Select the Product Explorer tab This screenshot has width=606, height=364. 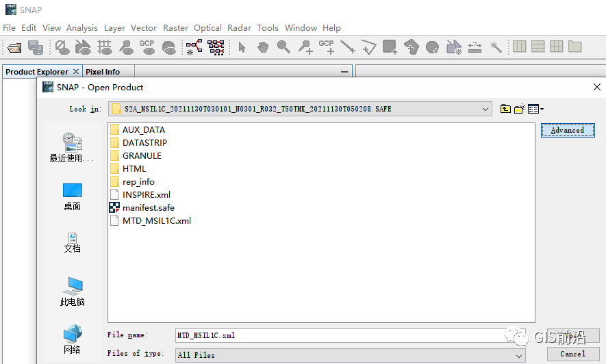[37, 72]
